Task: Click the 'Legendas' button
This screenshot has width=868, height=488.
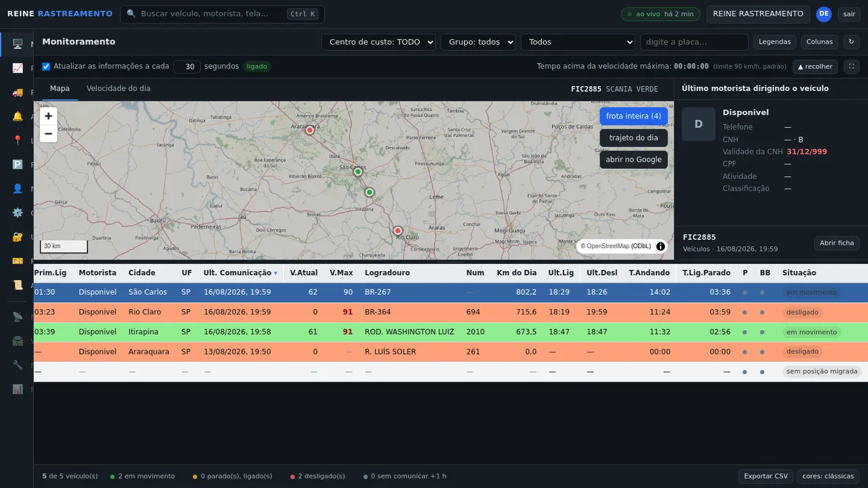Action: (774, 42)
